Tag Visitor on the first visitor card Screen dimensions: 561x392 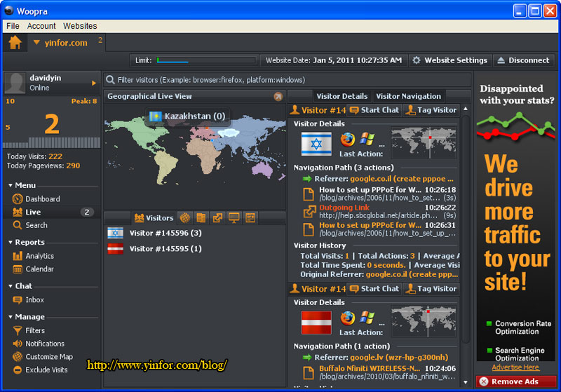pos(431,110)
